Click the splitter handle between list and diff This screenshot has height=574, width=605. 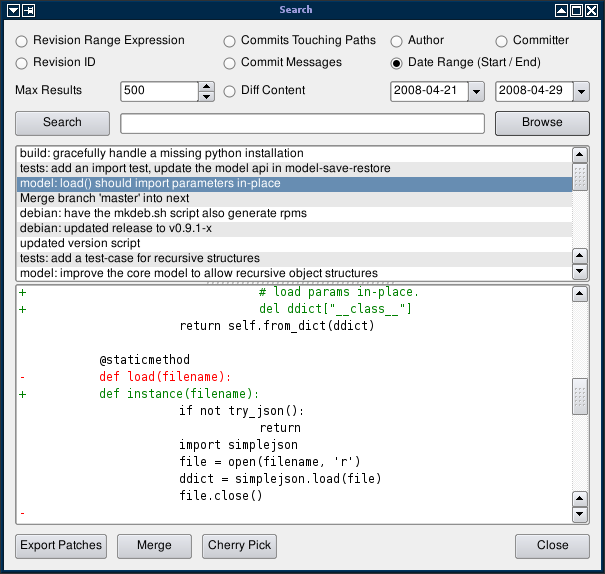pos(302,283)
